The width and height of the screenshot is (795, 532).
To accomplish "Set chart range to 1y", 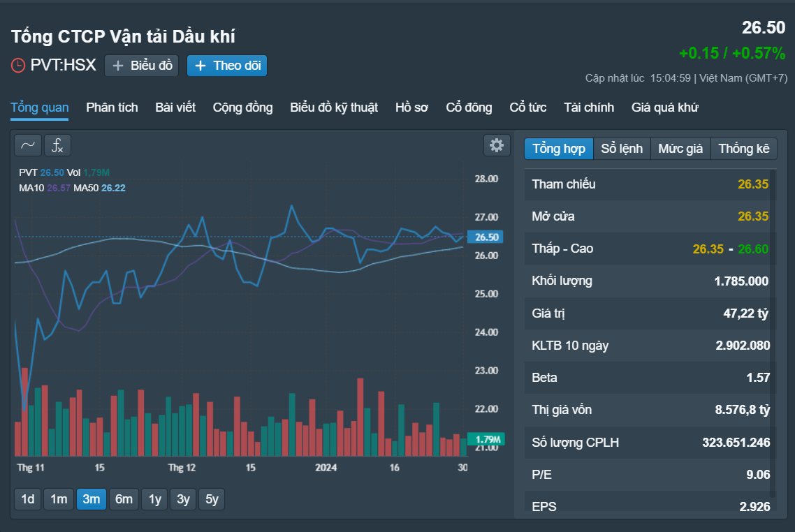I will point(154,499).
